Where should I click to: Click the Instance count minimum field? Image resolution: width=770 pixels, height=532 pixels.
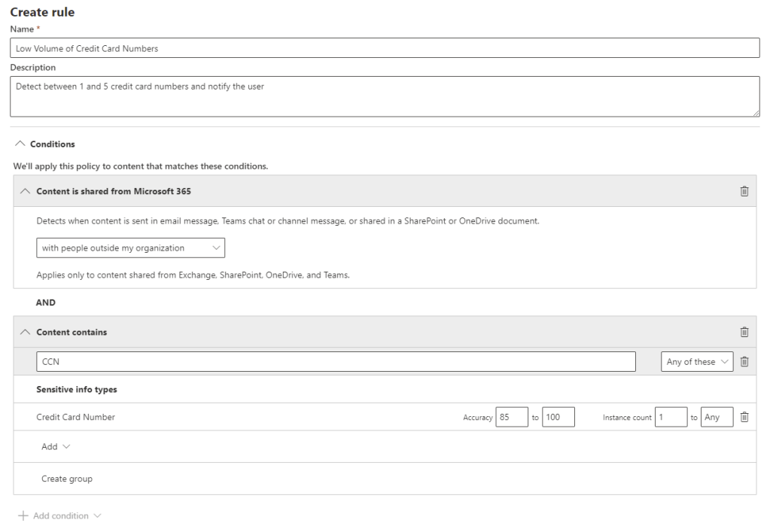[671, 417]
